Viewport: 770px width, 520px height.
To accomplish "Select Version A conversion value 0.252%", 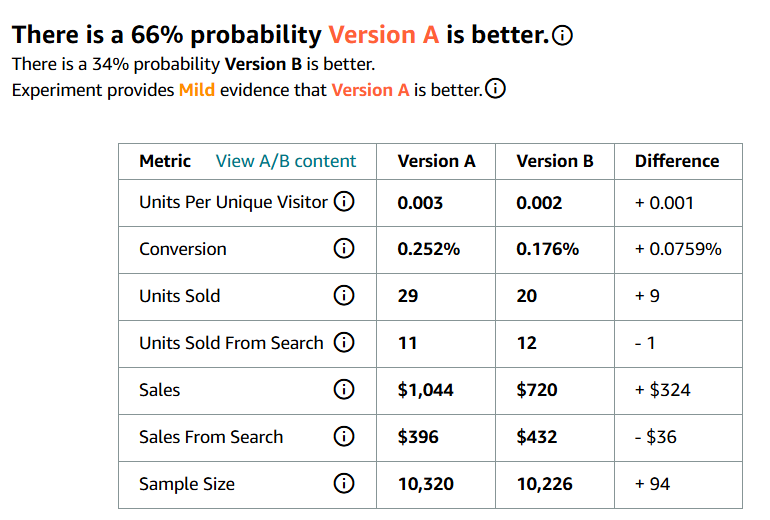I will [x=429, y=249].
